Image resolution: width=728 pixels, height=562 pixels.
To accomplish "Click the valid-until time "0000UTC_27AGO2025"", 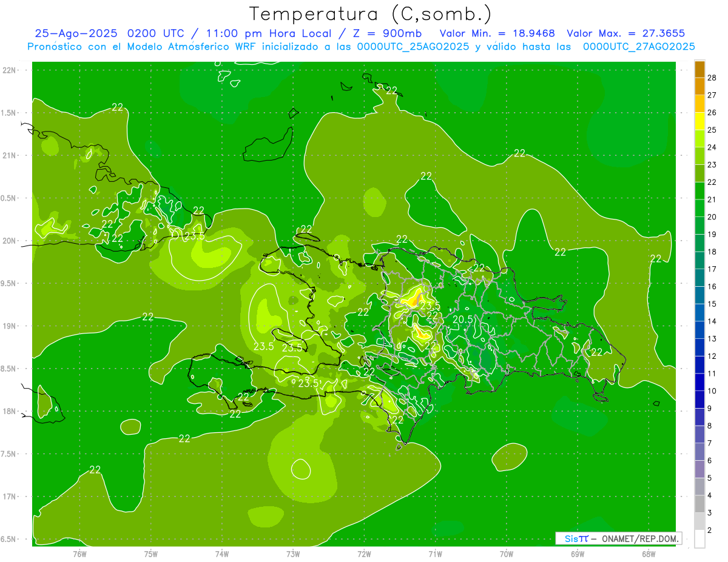I will (639, 47).
